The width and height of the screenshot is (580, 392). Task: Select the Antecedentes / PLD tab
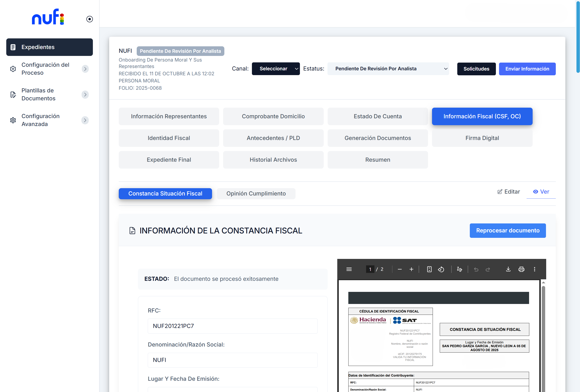pyautogui.click(x=273, y=138)
